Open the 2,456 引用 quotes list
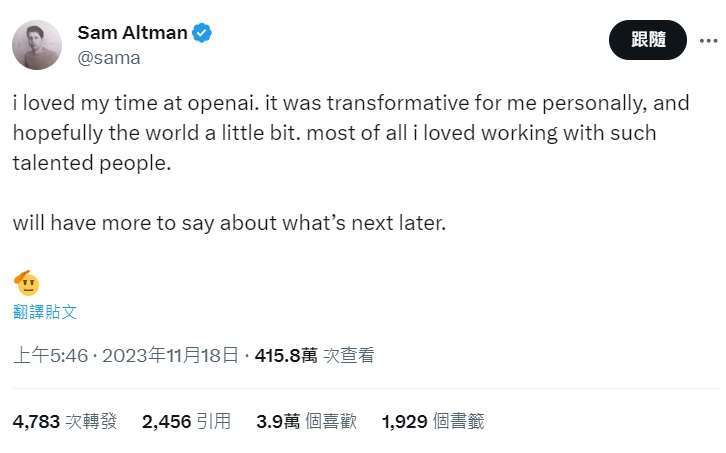Image resolution: width=726 pixels, height=453 pixels. point(187,421)
